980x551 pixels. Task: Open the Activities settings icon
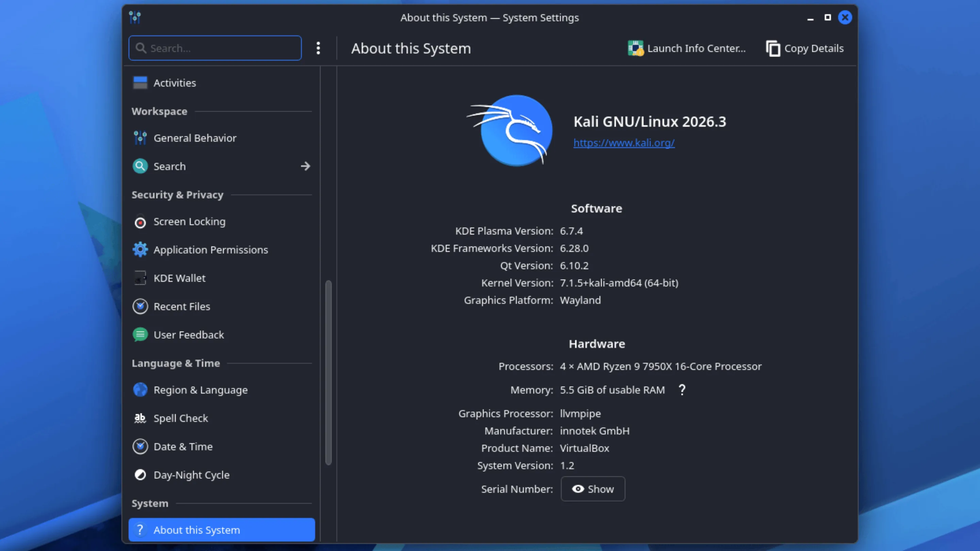pyautogui.click(x=140, y=83)
